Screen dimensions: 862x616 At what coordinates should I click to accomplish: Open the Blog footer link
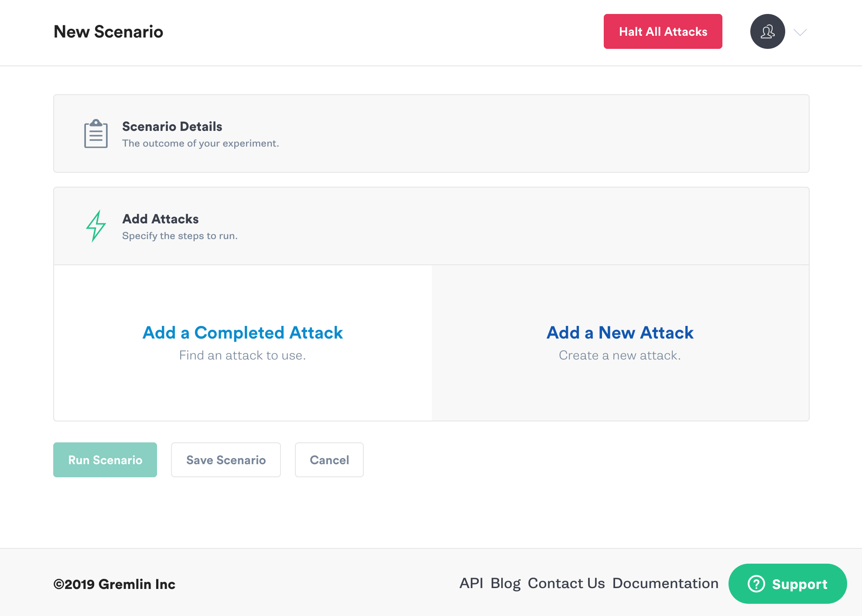coord(506,583)
